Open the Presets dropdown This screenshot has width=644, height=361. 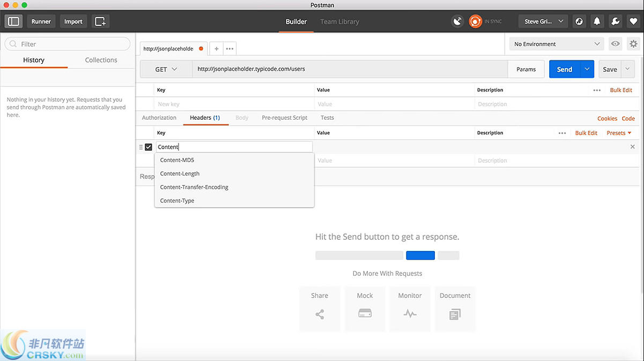619,133
